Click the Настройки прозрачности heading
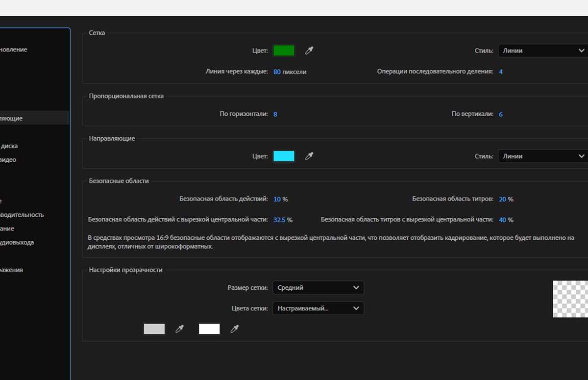Screen dimensions: 588x380 125,270
